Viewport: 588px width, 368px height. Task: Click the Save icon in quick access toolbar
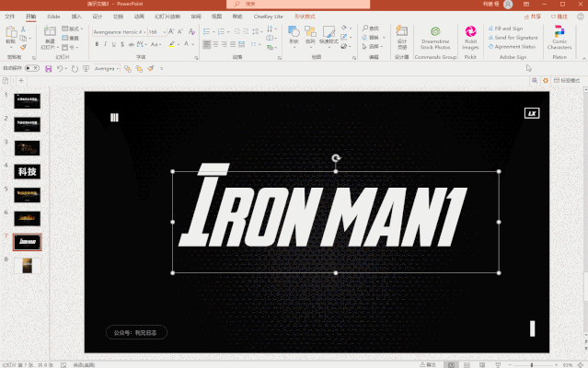tap(48, 68)
